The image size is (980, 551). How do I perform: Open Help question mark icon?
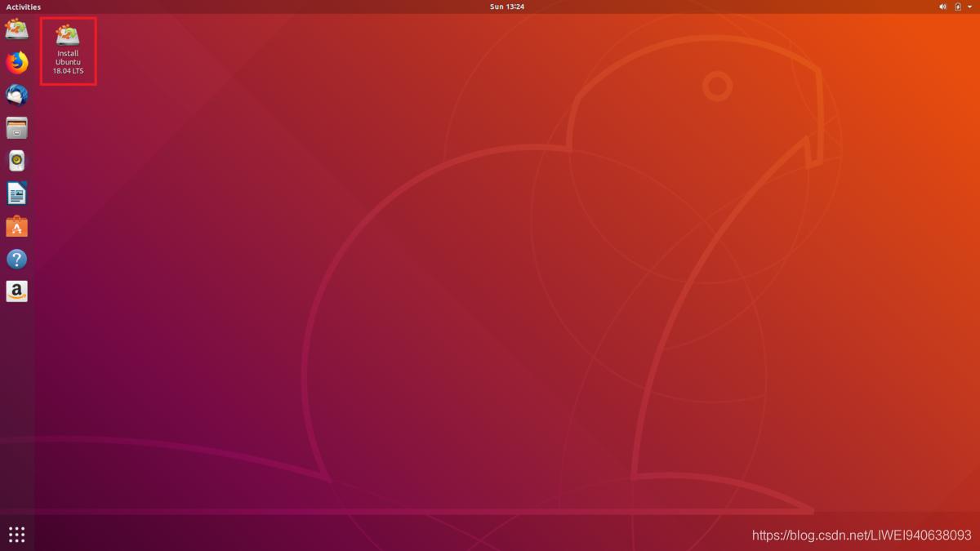click(x=17, y=259)
